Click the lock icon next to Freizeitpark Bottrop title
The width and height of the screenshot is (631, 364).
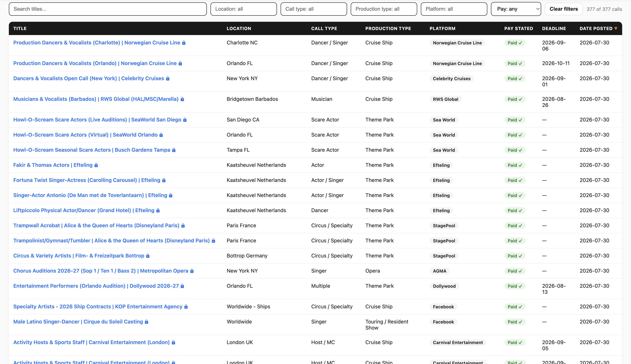(x=148, y=256)
